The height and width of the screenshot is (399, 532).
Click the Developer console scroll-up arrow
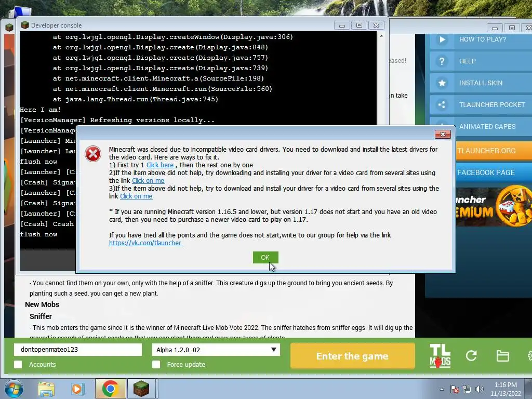point(381,36)
